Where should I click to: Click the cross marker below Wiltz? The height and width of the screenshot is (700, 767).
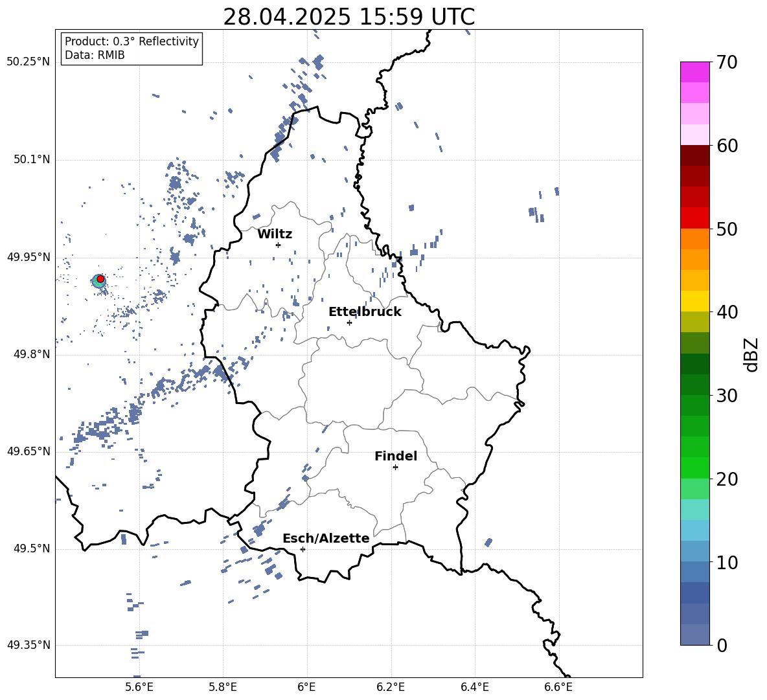pos(279,245)
